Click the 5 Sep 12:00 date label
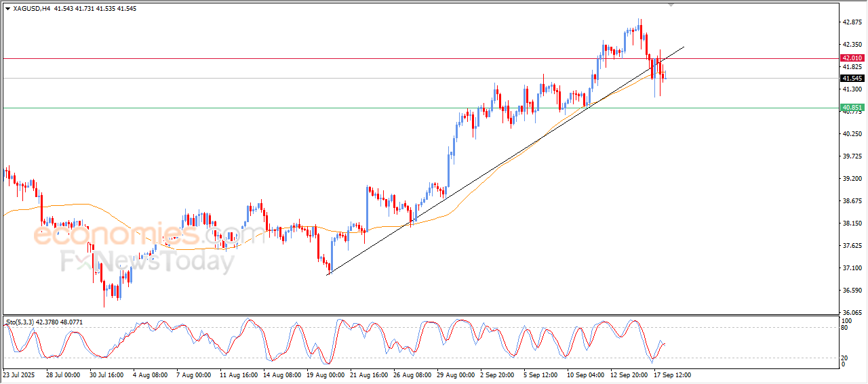Image resolution: width=868 pixels, height=384 pixels. click(x=540, y=375)
